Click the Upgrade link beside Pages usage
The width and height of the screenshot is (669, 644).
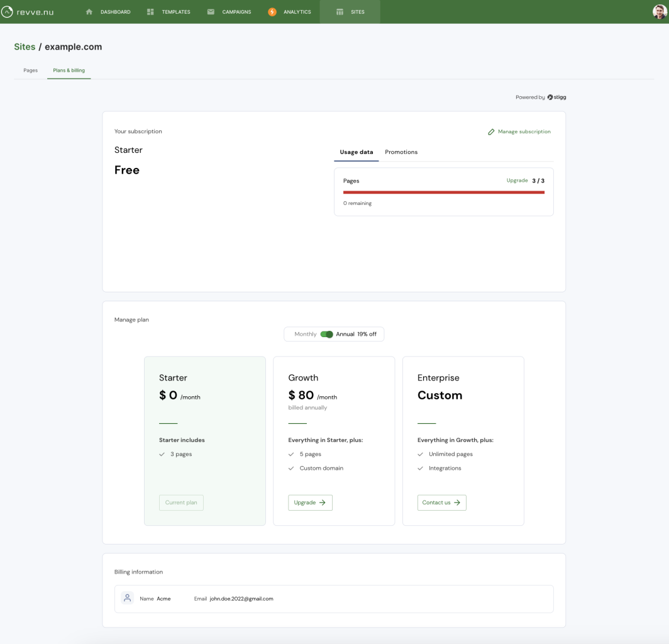click(517, 180)
